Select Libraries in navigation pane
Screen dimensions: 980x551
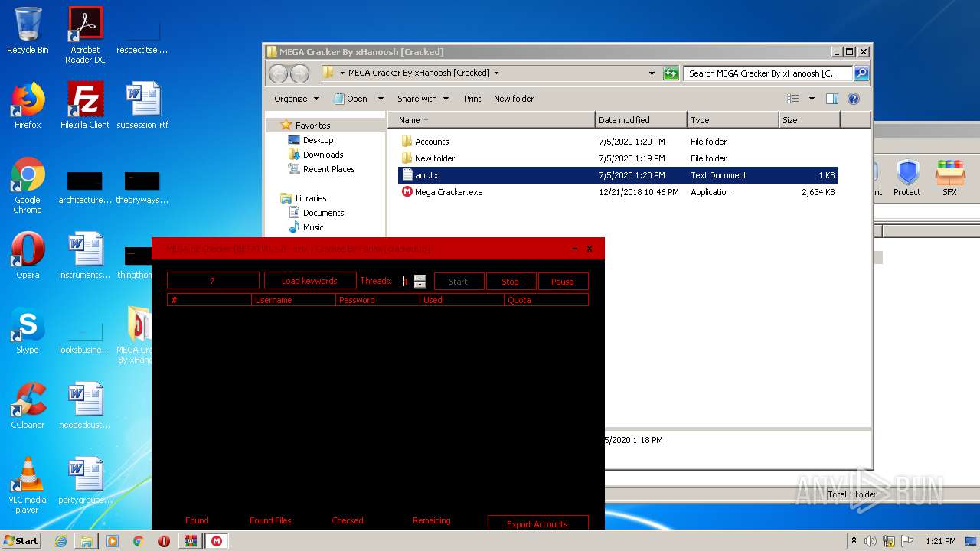point(311,198)
